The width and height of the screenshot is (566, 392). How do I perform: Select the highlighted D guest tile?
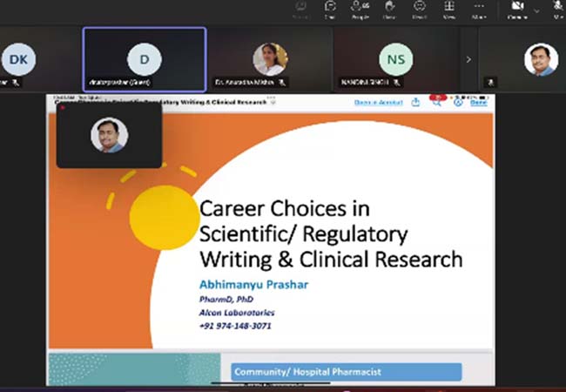click(145, 59)
